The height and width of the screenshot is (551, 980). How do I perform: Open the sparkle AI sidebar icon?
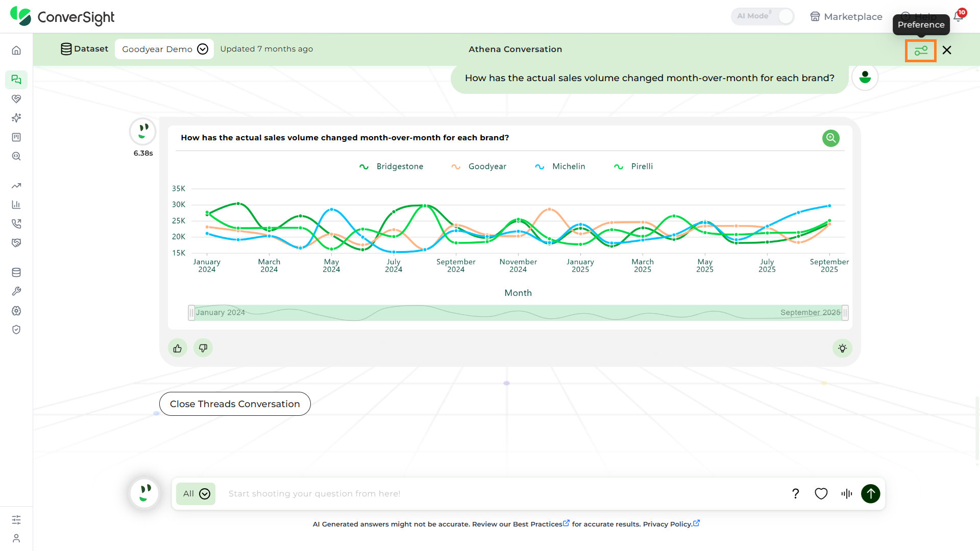16,118
